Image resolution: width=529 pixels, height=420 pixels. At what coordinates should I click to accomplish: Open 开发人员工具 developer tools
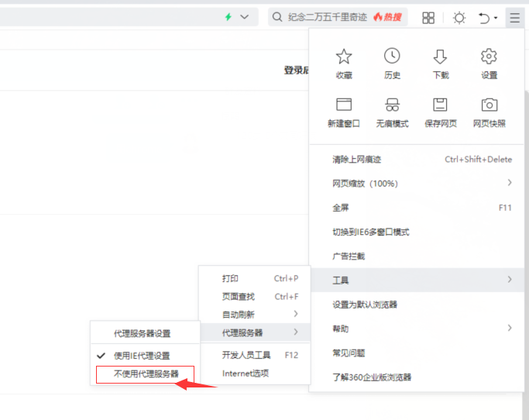pos(255,355)
